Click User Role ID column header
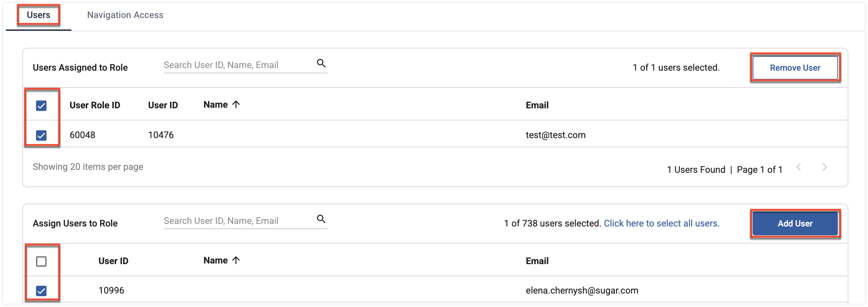The width and height of the screenshot is (868, 307). coord(95,105)
